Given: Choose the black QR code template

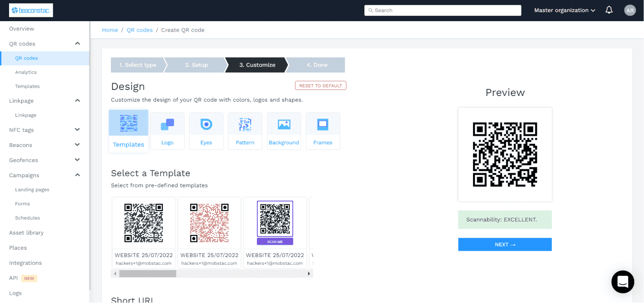Looking at the screenshot, I should 144,232.
